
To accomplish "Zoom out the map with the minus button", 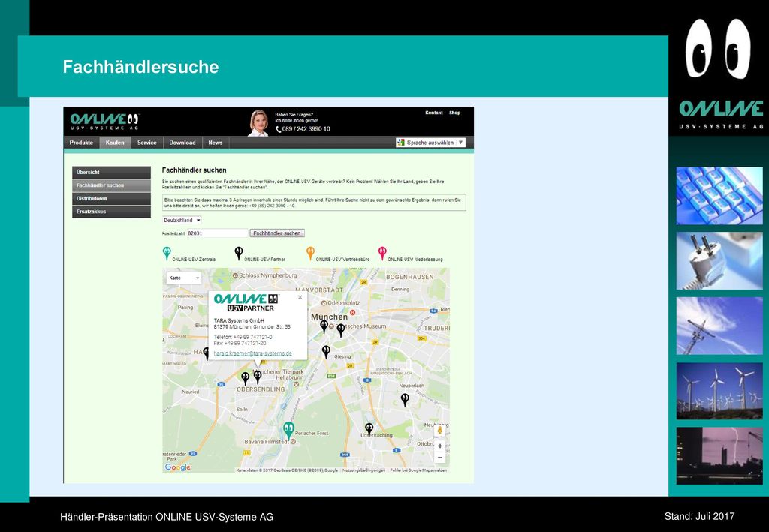I will point(440,458).
